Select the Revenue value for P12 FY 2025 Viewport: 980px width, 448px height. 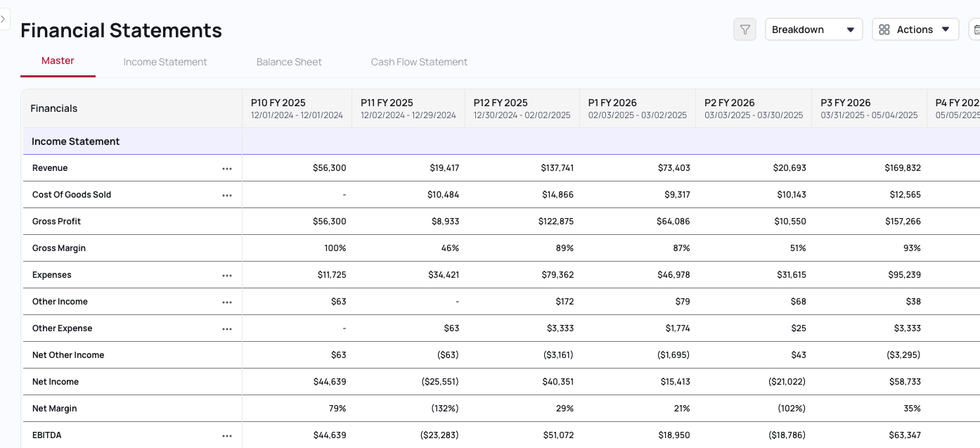coord(558,168)
